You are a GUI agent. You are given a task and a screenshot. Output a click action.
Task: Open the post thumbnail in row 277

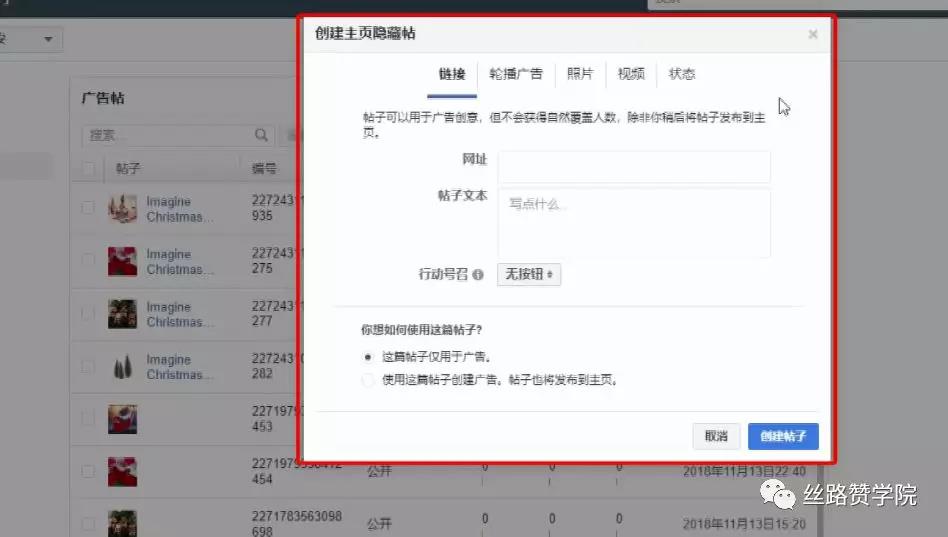tap(122, 314)
